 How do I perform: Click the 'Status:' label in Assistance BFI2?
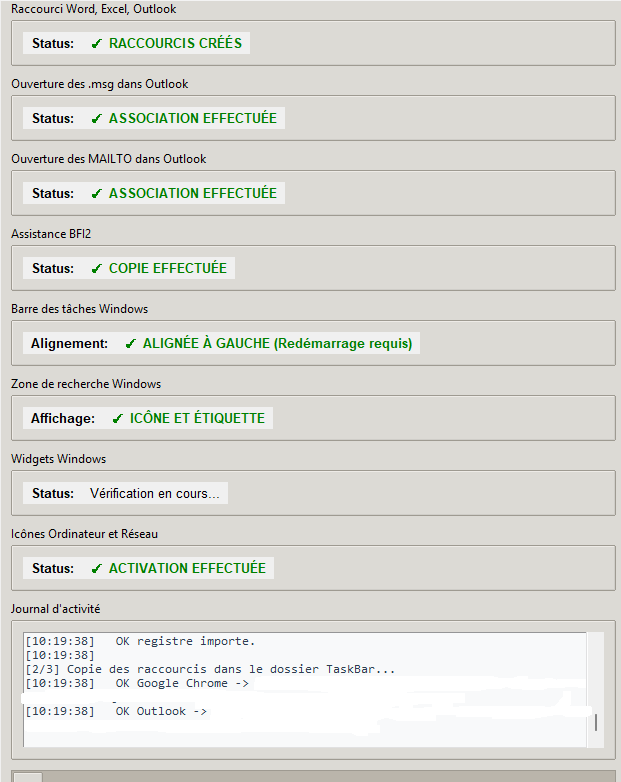(x=53, y=268)
